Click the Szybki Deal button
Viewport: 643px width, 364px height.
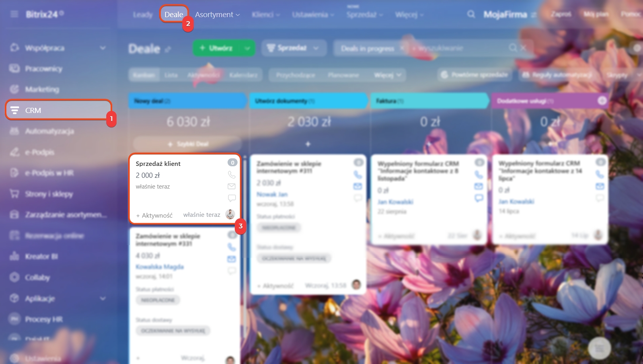click(x=187, y=144)
